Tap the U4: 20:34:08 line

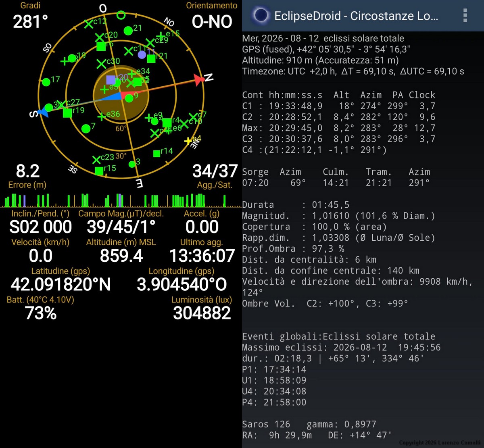[274, 392]
